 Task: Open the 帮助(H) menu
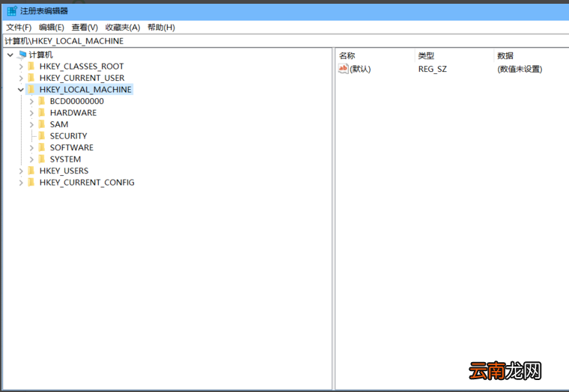coord(161,28)
